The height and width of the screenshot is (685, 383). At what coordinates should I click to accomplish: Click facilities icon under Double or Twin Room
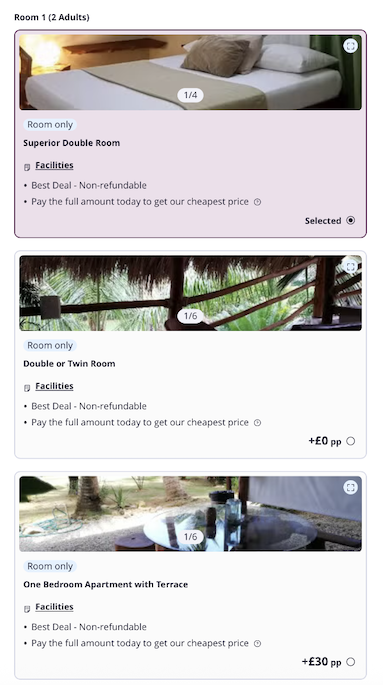pyautogui.click(x=27, y=387)
